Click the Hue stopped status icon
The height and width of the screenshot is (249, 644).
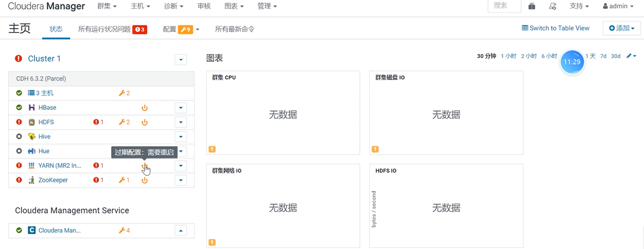(x=19, y=151)
